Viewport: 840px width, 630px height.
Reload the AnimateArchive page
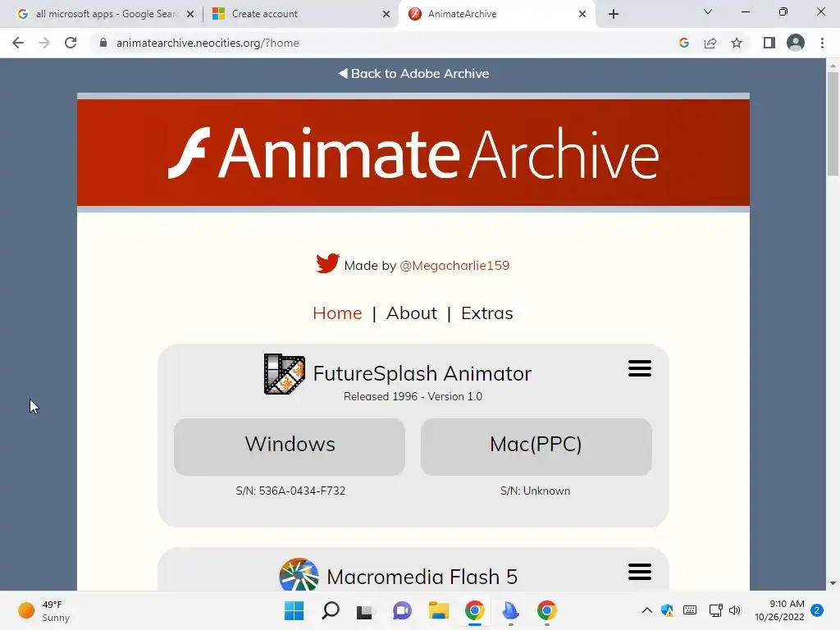point(71,43)
